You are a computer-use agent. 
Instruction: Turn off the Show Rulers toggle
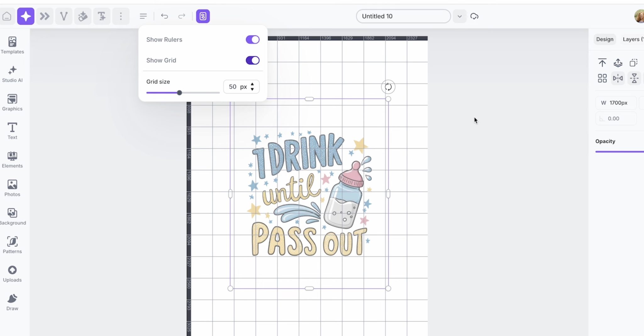pyautogui.click(x=253, y=40)
